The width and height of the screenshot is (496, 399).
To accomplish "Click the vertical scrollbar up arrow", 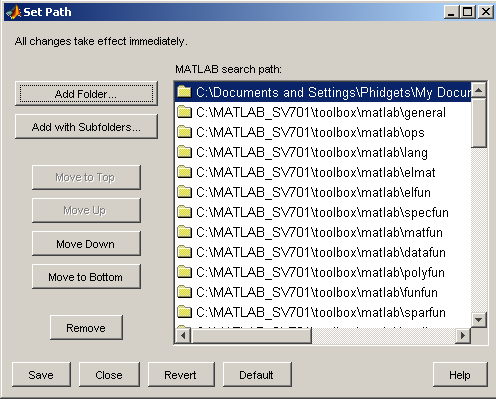I will point(479,90).
